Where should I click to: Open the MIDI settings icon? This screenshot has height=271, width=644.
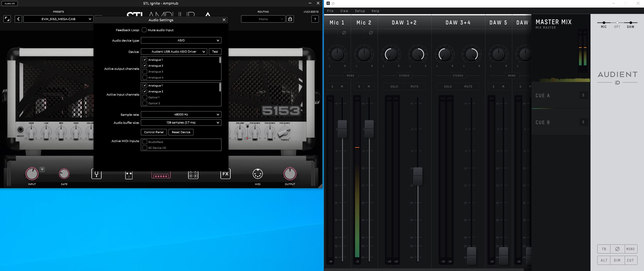click(258, 174)
